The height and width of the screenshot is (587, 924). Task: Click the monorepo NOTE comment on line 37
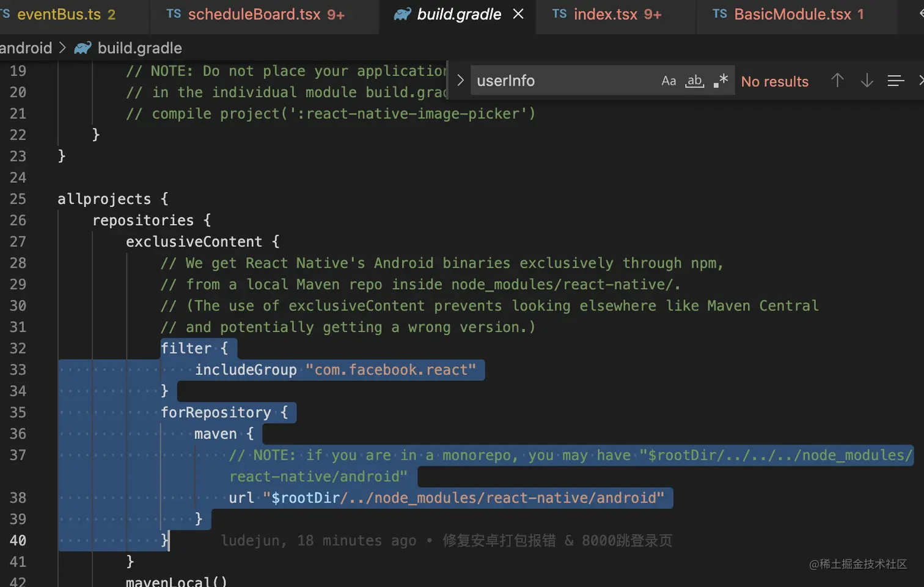pos(570,466)
